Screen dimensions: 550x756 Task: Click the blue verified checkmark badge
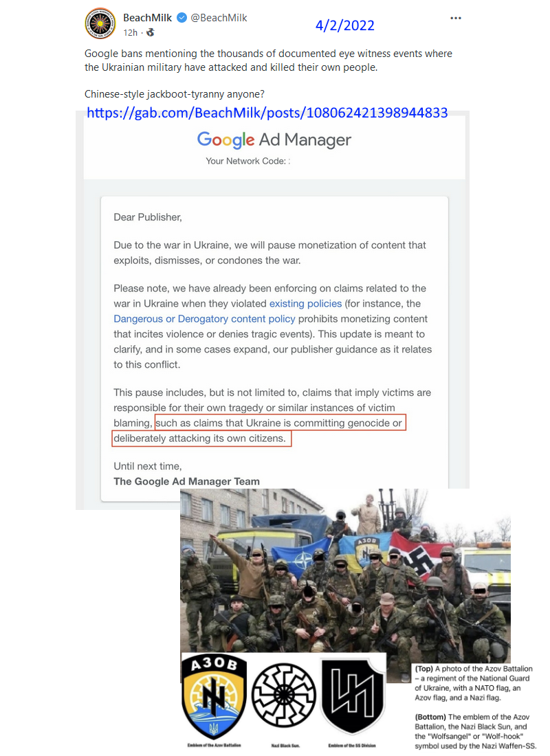[x=182, y=18]
